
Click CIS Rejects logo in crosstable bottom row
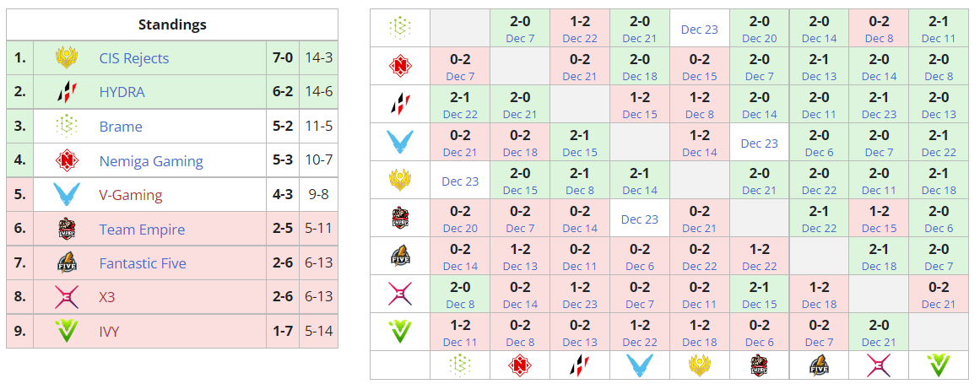tap(700, 365)
